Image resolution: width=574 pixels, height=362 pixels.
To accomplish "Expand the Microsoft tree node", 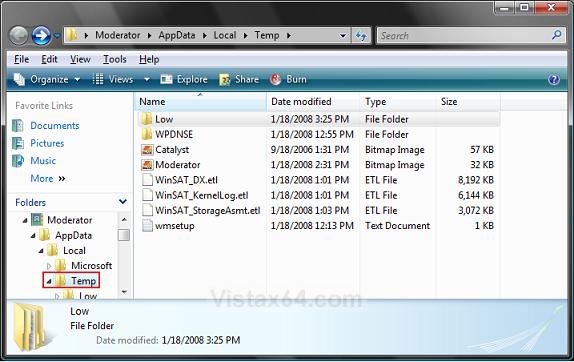I will click(x=49, y=266).
